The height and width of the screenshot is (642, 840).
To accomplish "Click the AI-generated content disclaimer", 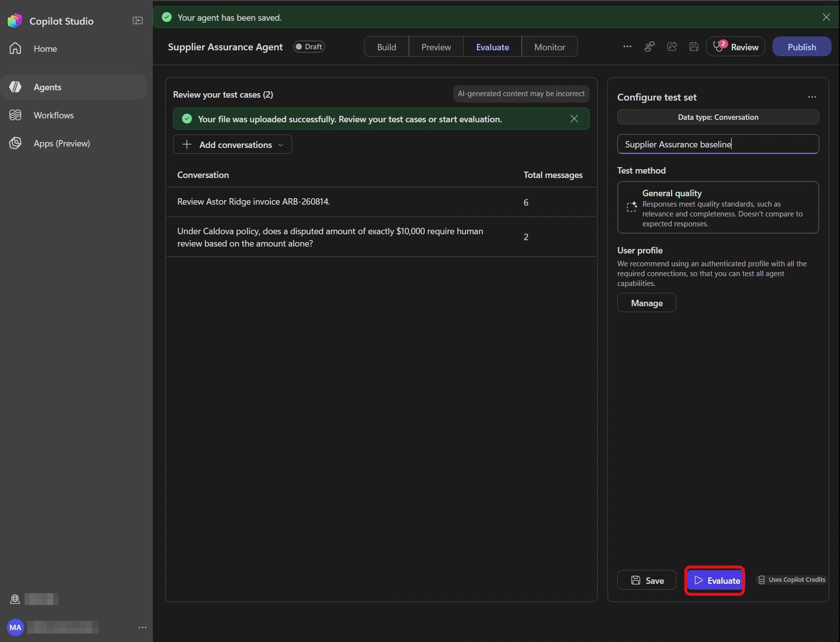I will click(x=521, y=94).
